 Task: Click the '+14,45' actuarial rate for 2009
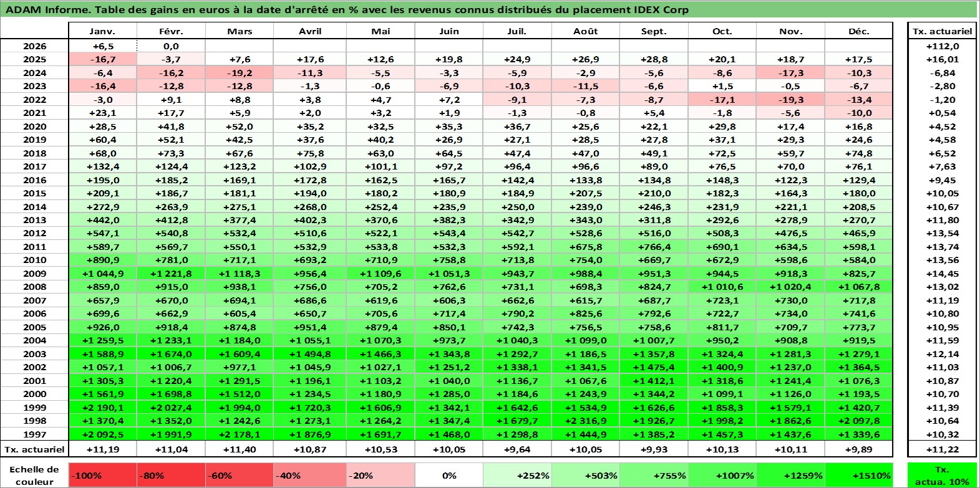click(x=942, y=274)
